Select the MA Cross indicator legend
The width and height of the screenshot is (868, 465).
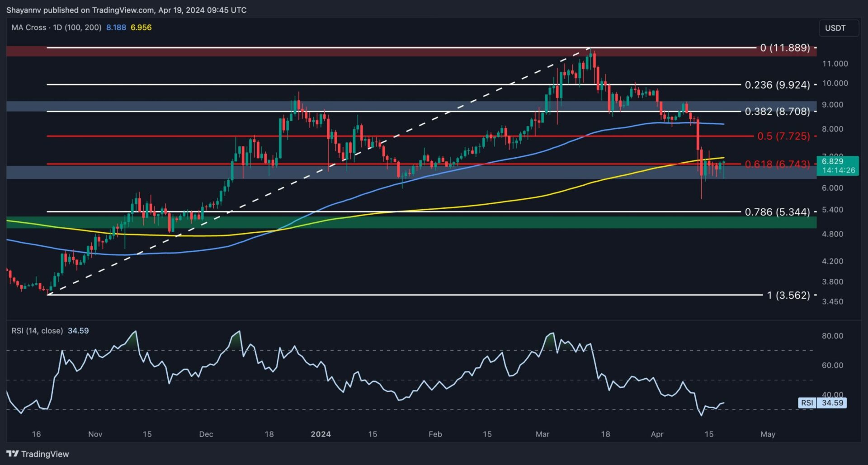click(56, 28)
